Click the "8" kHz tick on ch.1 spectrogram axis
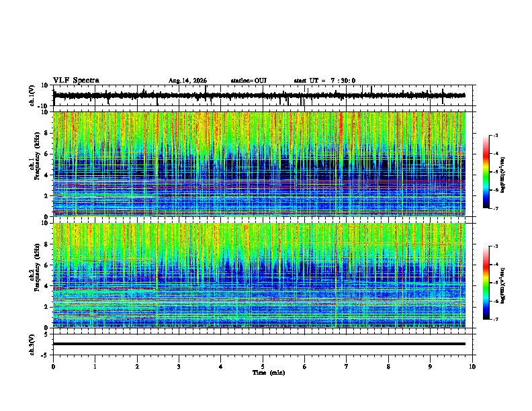The image size is (532, 411). [47, 133]
